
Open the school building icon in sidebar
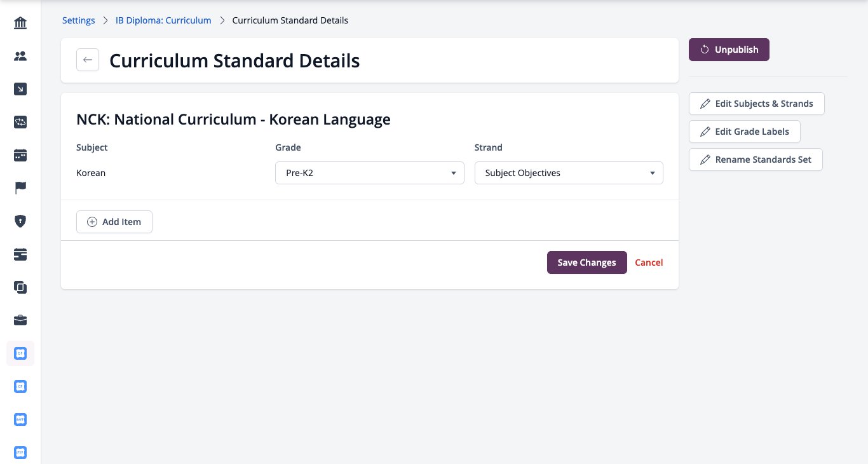[20, 24]
